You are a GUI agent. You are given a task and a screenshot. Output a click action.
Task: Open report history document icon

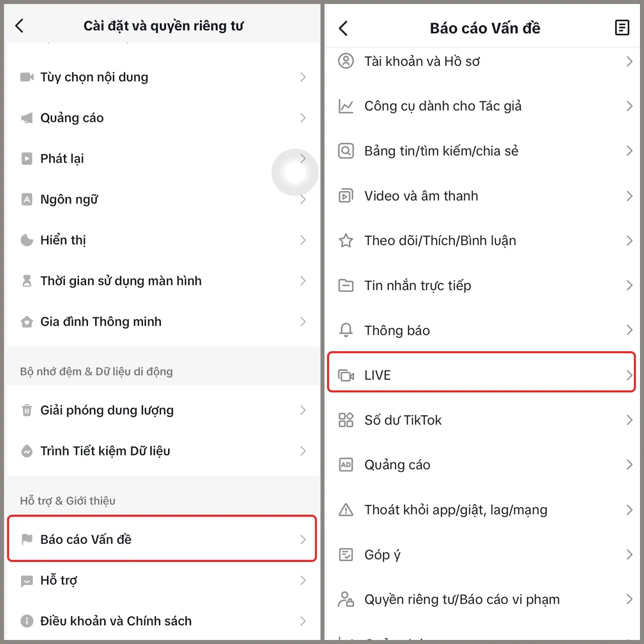tap(622, 28)
